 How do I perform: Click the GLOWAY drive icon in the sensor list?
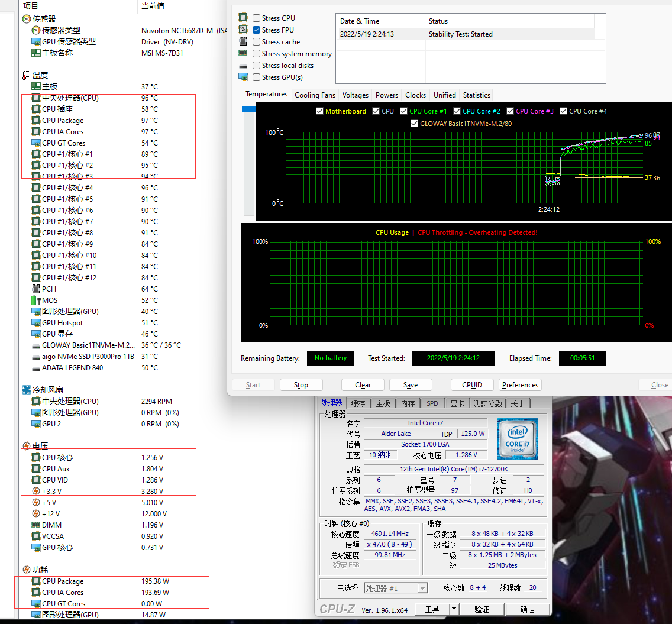pos(36,345)
